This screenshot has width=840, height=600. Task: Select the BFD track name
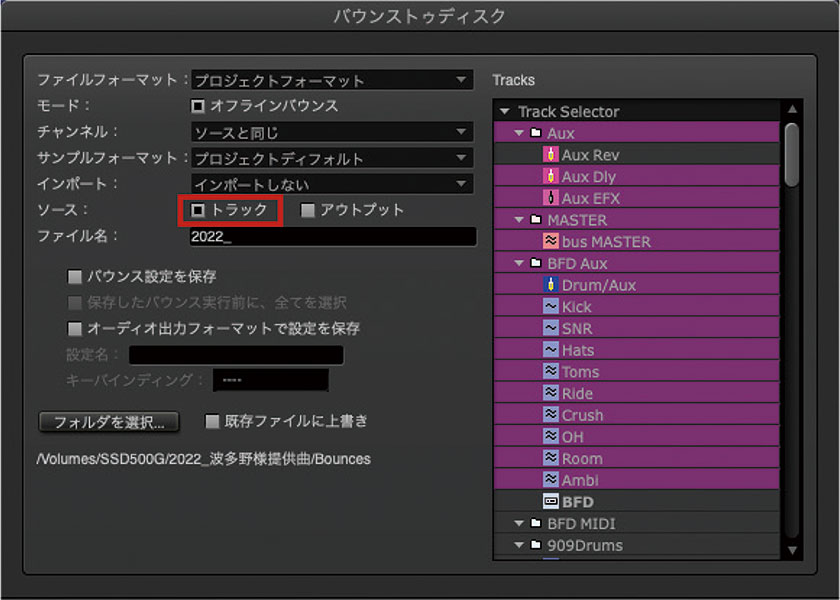578,502
